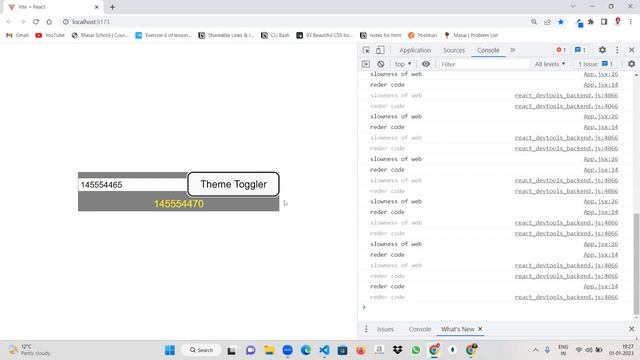Open the YouTube bookmark
Viewport: 640px width, 360px height.
coord(50,36)
